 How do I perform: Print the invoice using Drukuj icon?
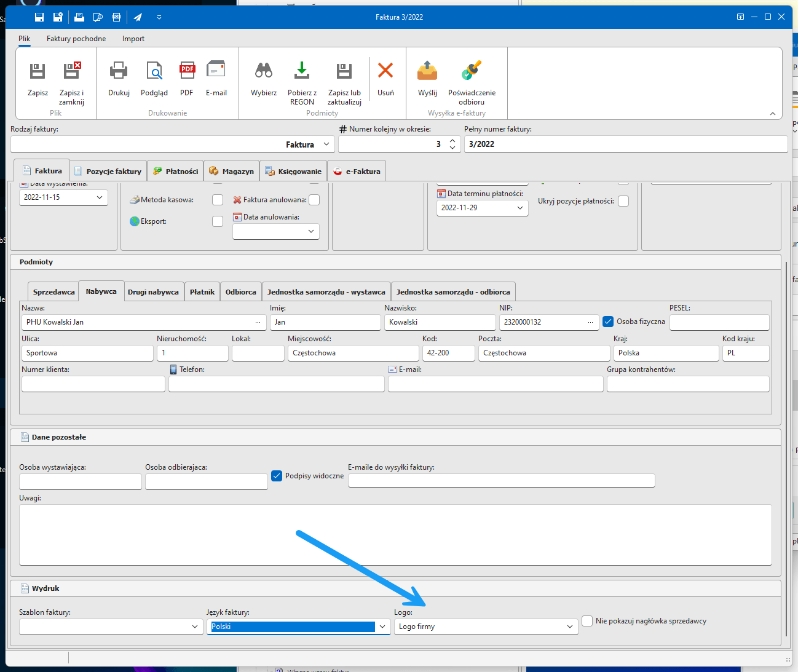119,72
